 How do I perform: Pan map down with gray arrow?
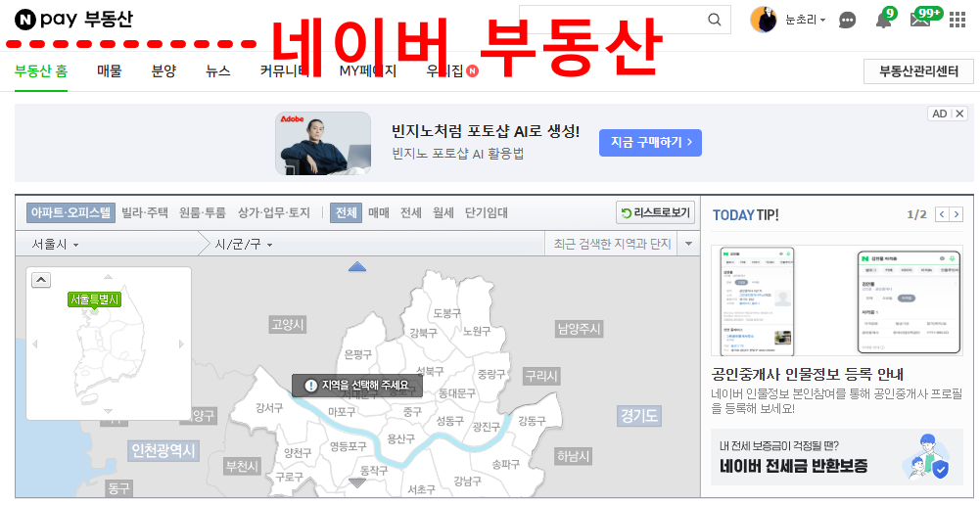tap(357, 482)
